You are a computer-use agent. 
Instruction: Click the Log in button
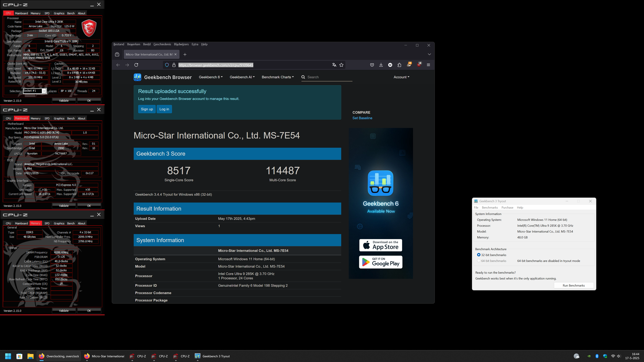tap(164, 109)
